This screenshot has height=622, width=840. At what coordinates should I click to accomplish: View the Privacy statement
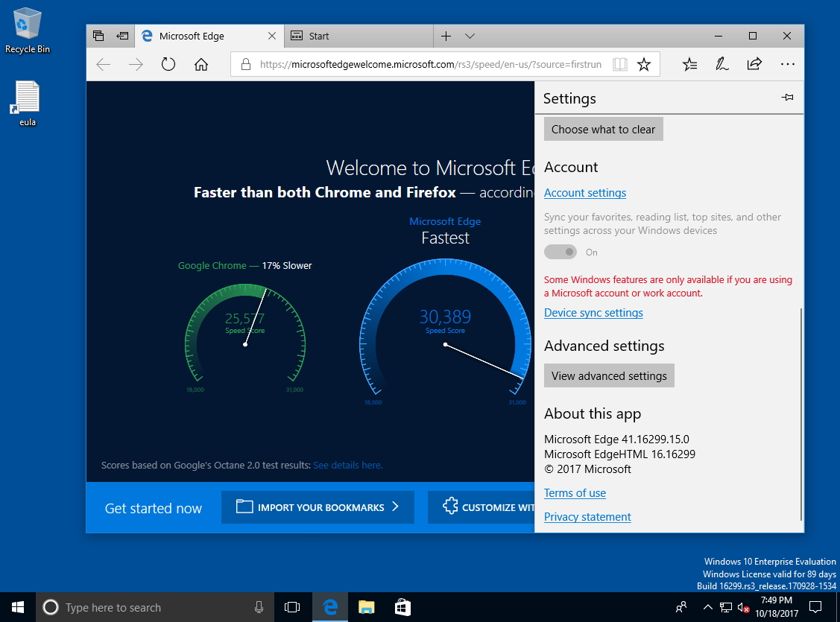[587, 516]
